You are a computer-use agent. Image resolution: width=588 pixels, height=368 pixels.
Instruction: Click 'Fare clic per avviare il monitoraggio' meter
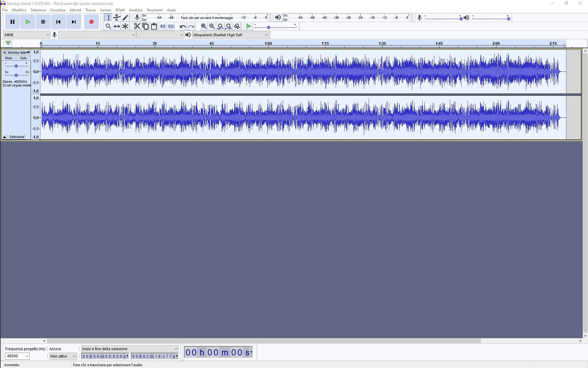pyautogui.click(x=207, y=17)
